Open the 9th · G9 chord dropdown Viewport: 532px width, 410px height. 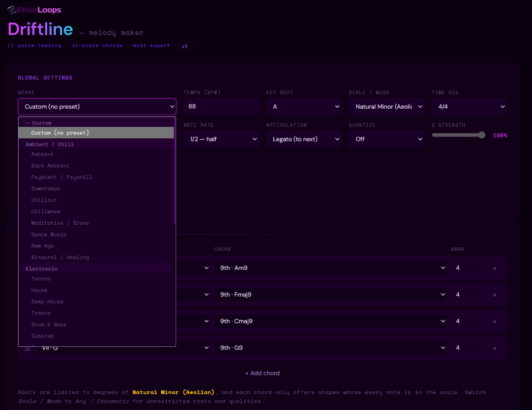(330, 348)
